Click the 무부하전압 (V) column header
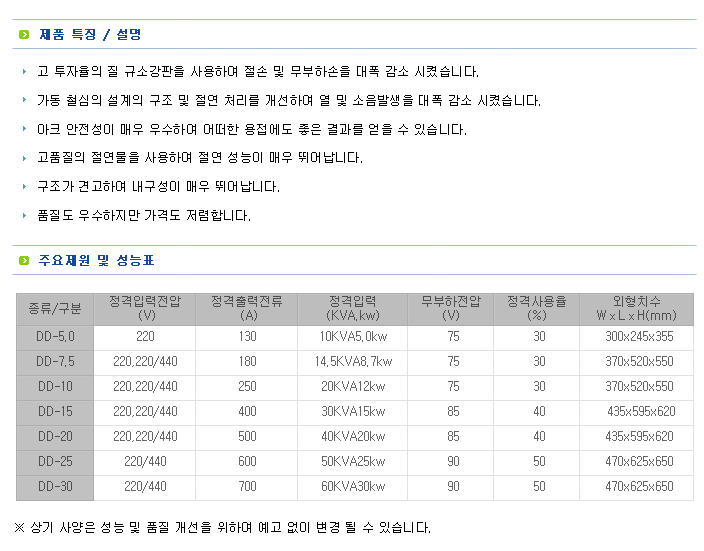This screenshot has height=551, width=704. pyautogui.click(x=453, y=308)
